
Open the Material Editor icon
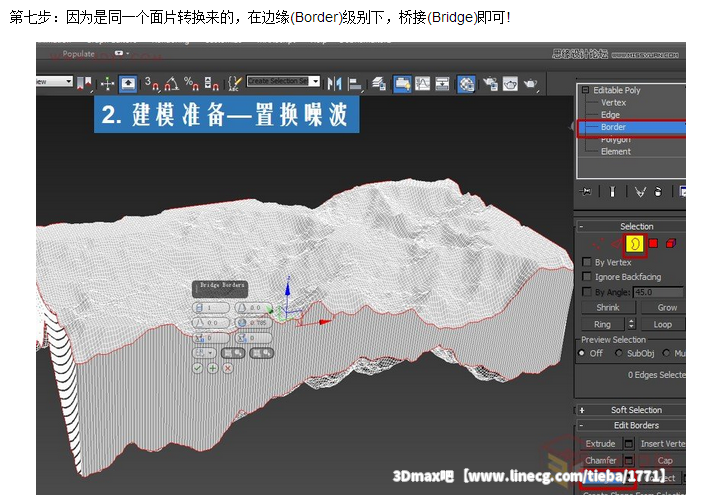pos(466,84)
